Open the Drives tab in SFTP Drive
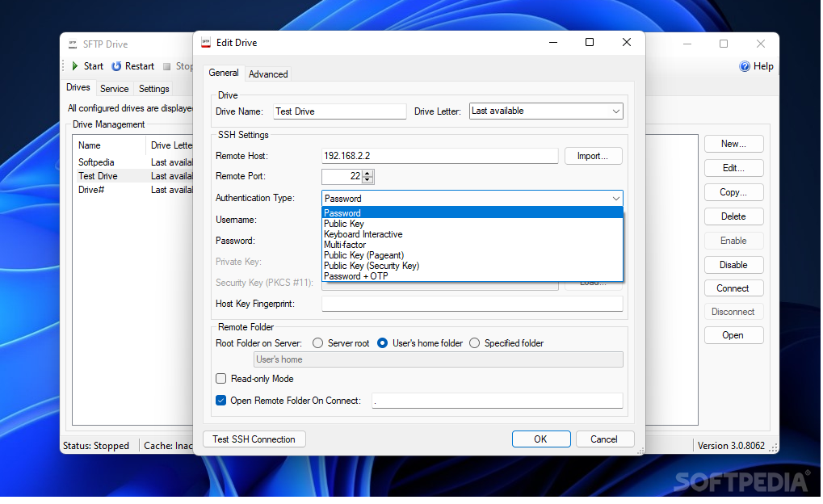 click(78, 87)
